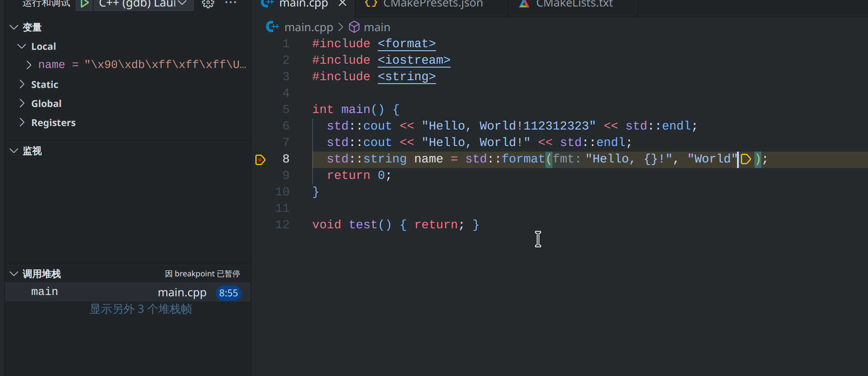Toggle the breakpoint on line 8 gutter

260,159
